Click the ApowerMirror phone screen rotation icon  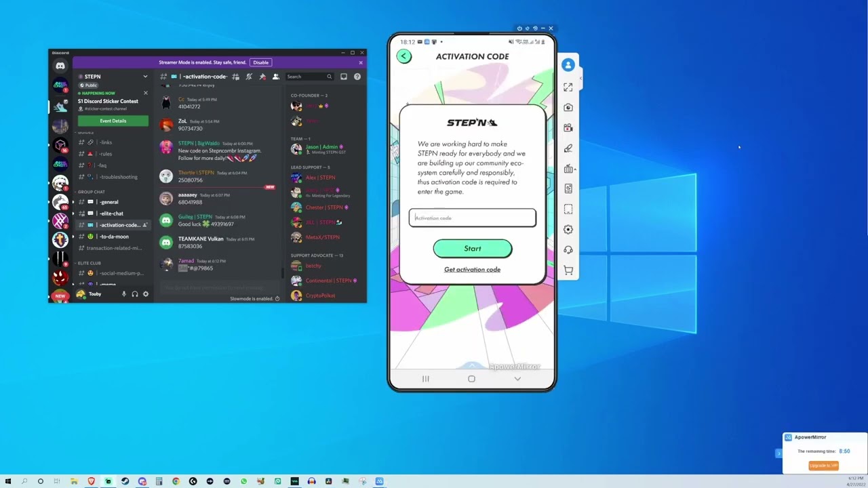point(568,188)
